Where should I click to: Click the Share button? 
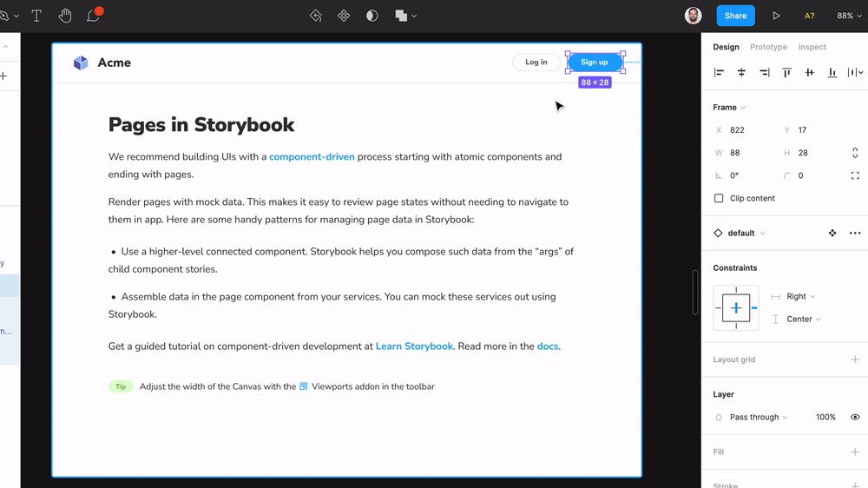tap(736, 16)
